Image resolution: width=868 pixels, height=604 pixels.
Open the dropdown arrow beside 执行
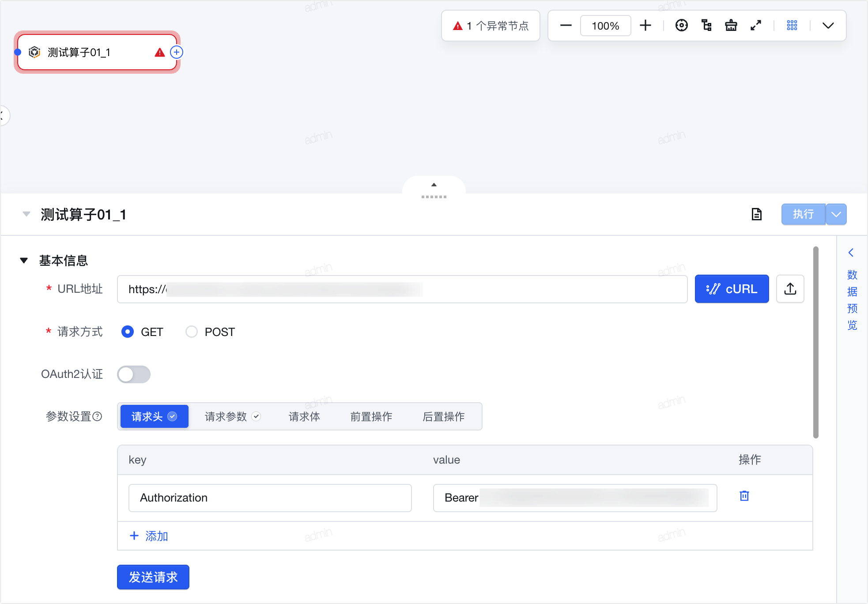(836, 215)
